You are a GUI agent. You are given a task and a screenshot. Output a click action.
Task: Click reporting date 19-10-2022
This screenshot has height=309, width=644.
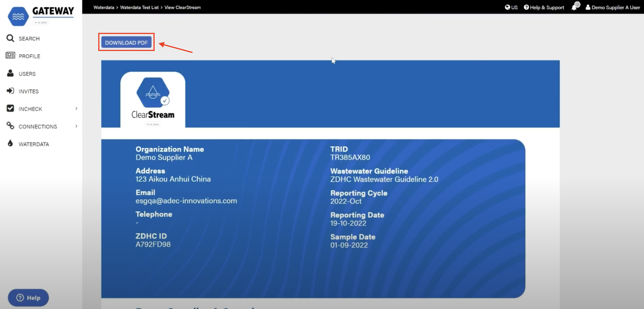pos(348,223)
